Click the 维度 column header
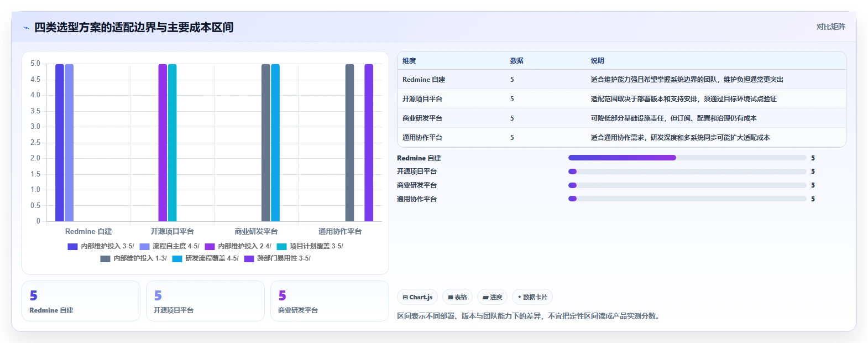 click(x=409, y=61)
